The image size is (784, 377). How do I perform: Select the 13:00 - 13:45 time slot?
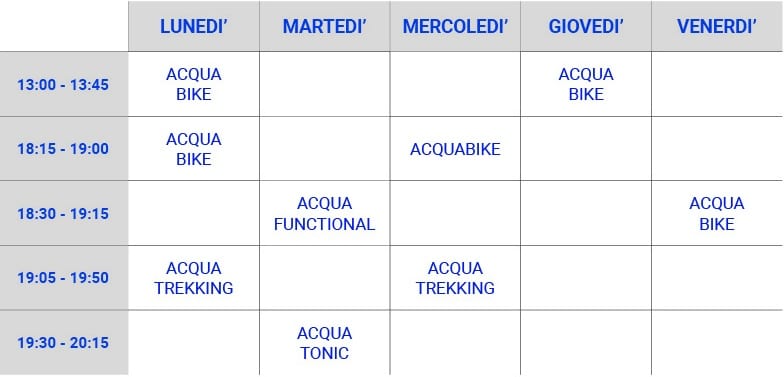point(64,84)
